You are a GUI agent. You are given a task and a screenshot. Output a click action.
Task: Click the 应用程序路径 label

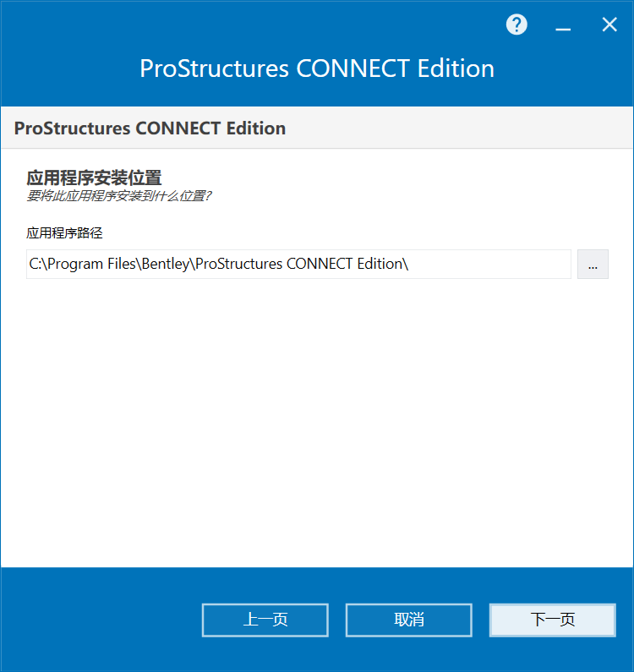pos(65,233)
